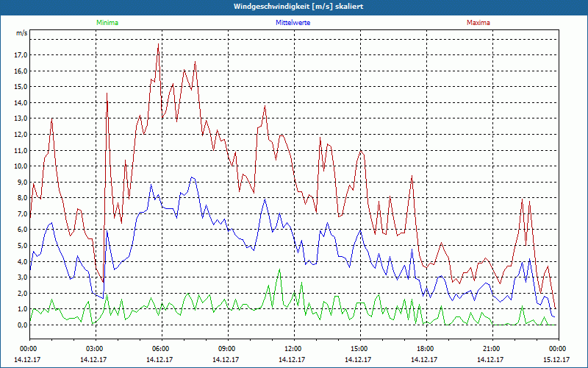The image size is (588, 368).
Task: Click the Maxima legend label
Action: tap(478, 23)
